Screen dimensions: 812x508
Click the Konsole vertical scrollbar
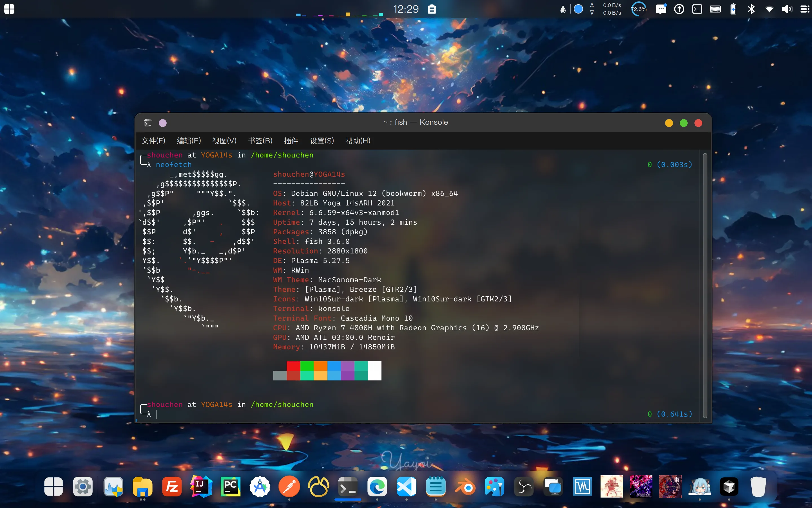(x=705, y=286)
